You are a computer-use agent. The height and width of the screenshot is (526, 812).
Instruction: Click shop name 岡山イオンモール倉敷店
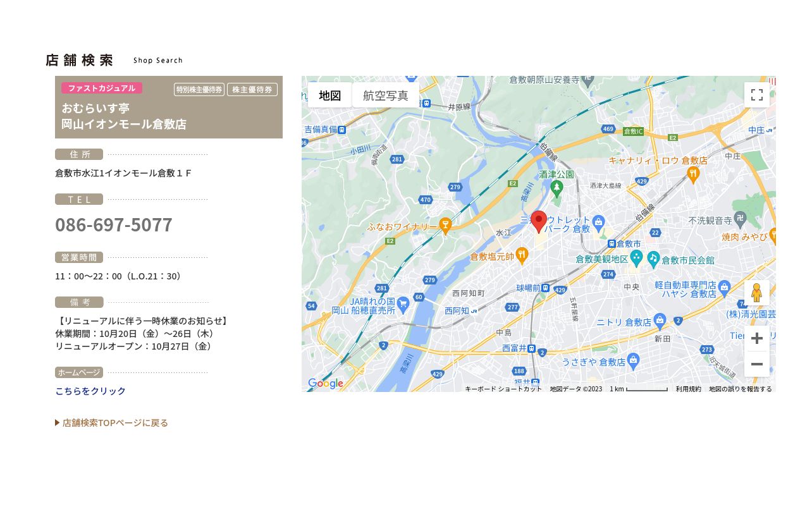[x=124, y=124]
